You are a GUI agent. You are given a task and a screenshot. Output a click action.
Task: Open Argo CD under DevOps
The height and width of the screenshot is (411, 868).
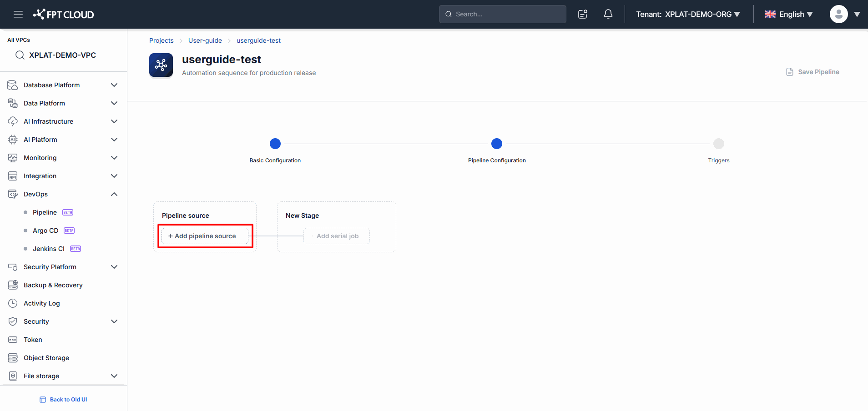pyautogui.click(x=45, y=231)
